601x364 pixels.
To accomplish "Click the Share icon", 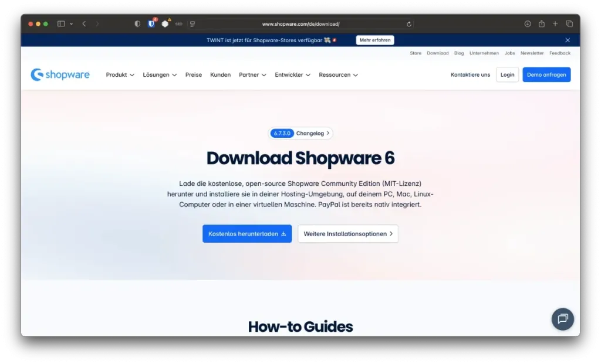I will (541, 23).
